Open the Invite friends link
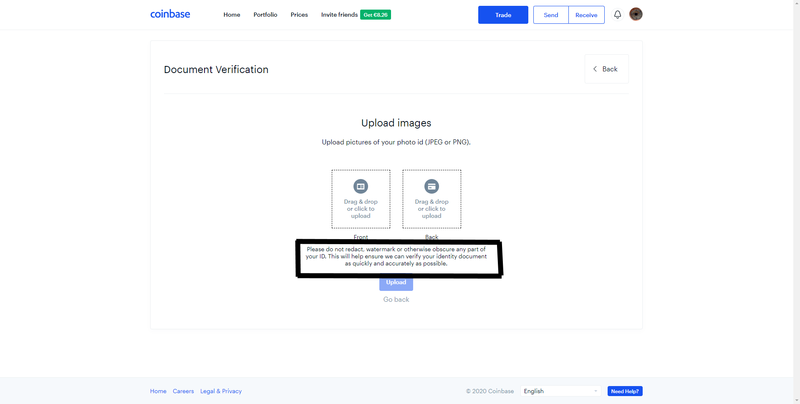800x404 pixels. (339, 15)
